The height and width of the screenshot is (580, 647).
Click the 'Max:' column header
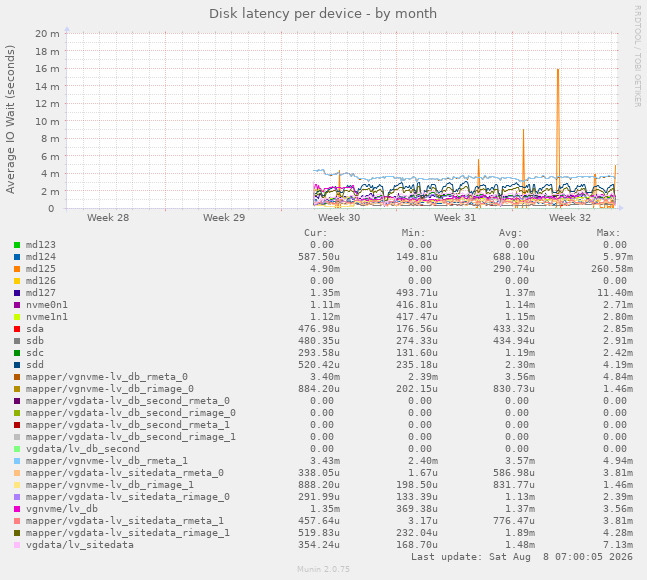[x=608, y=233]
